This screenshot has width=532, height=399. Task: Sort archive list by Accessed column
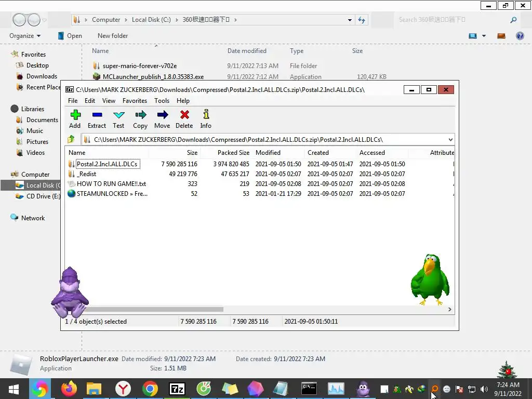click(382, 153)
